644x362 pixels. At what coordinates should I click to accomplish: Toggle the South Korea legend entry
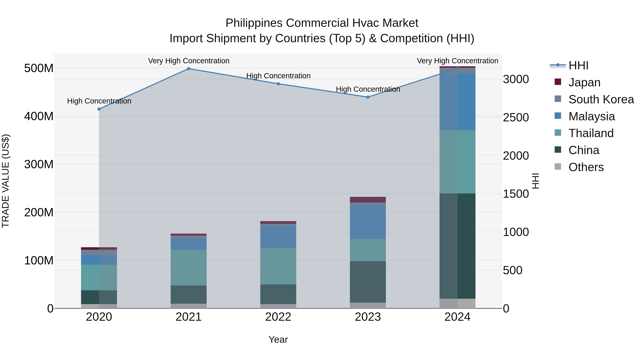tap(594, 99)
